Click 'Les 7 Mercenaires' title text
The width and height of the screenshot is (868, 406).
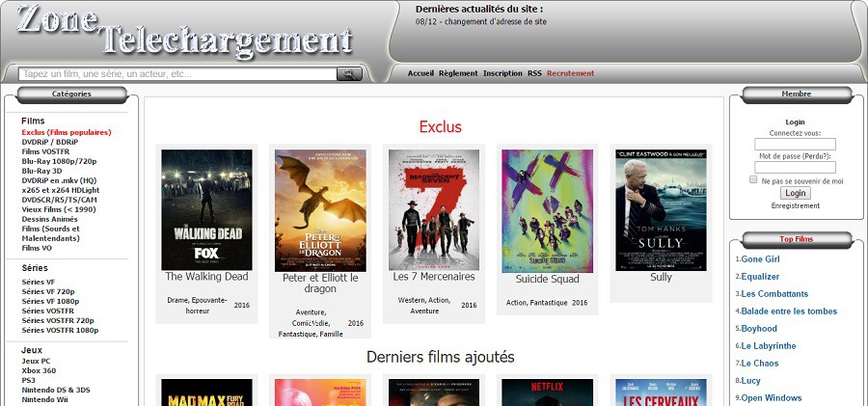coord(434,277)
